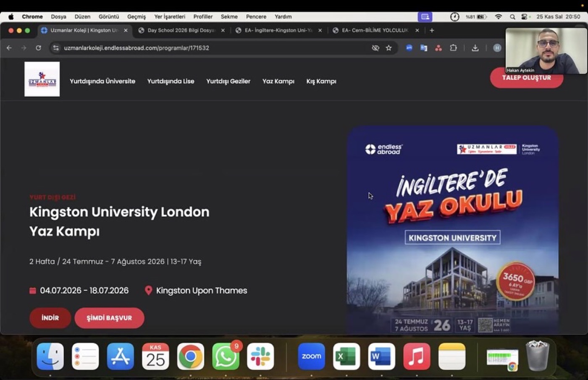588x380 pixels.
Task: Switch to EA- İngiltere-Kingston Uni tab
Action: [278, 30]
